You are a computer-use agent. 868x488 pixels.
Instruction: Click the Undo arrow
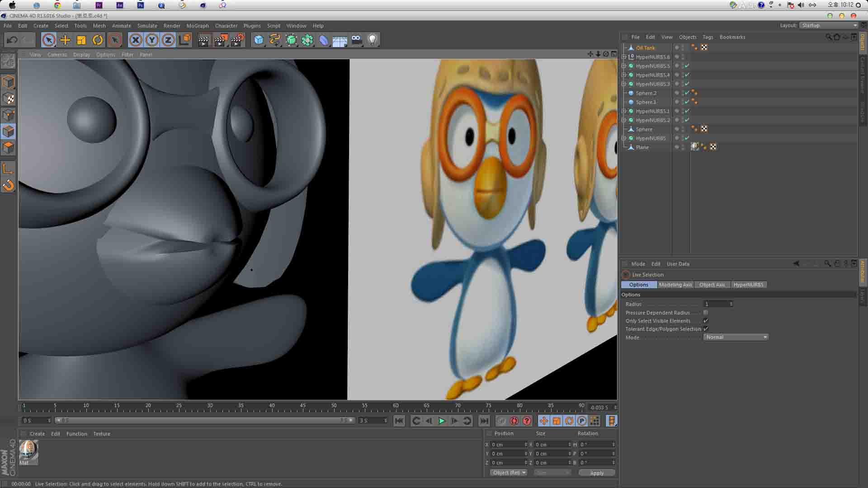point(12,40)
